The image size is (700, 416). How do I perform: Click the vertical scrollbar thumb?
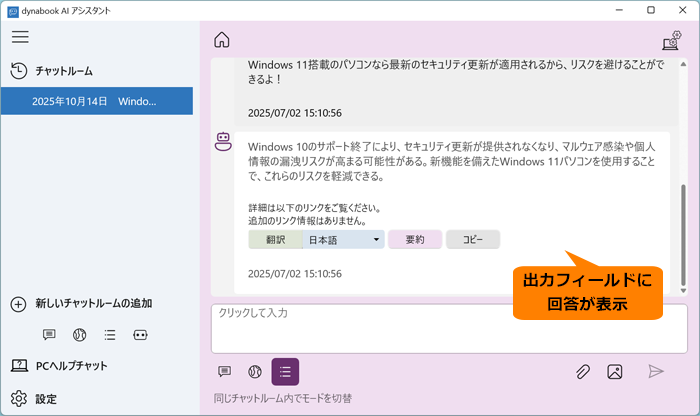(683, 235)
